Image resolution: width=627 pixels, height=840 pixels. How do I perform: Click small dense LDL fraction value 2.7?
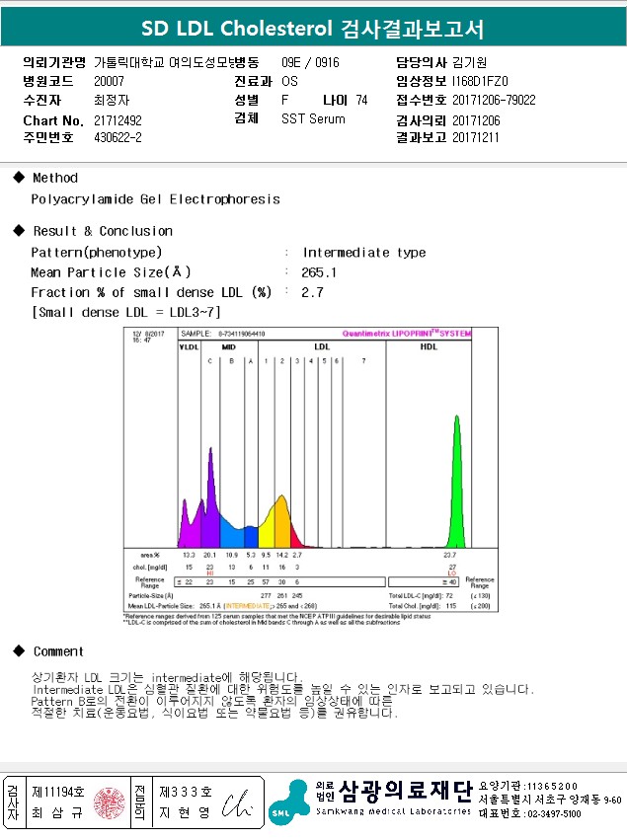tap(312, 292)
